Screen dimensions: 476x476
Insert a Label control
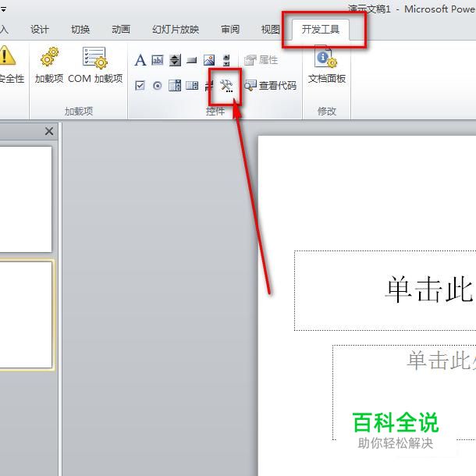[x=140, y=60]
